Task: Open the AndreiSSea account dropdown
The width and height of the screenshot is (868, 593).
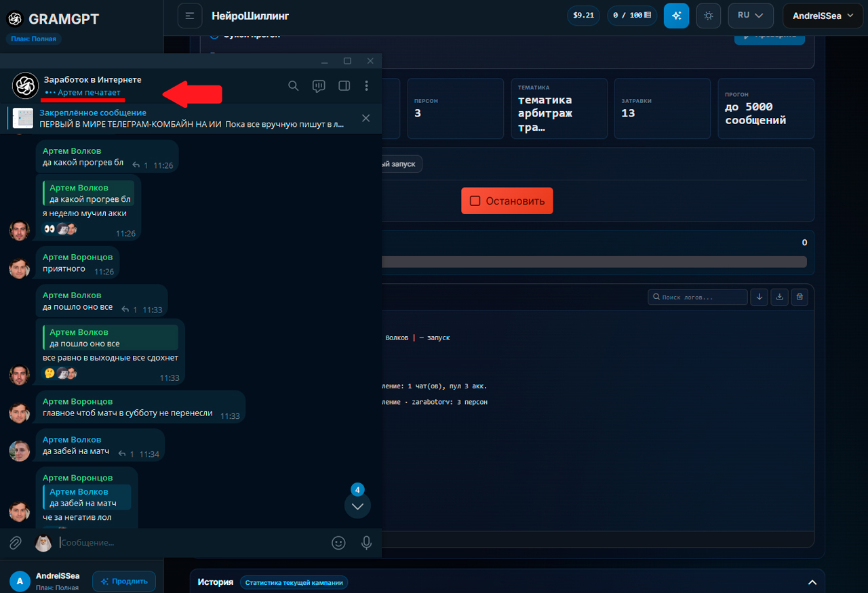Action: [x=822, y=16]
